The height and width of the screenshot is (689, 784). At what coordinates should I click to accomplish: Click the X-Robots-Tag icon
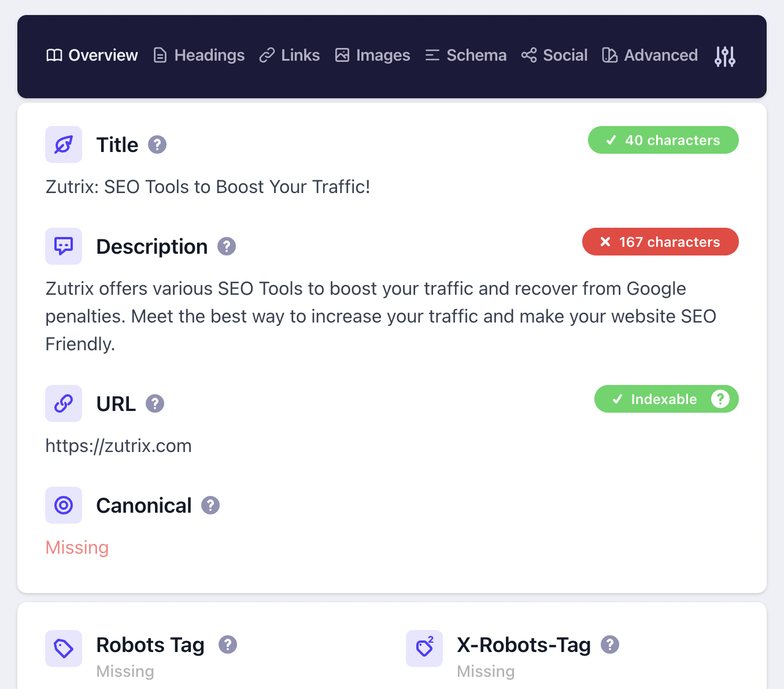pyautogui.click(x=424, y=649)
